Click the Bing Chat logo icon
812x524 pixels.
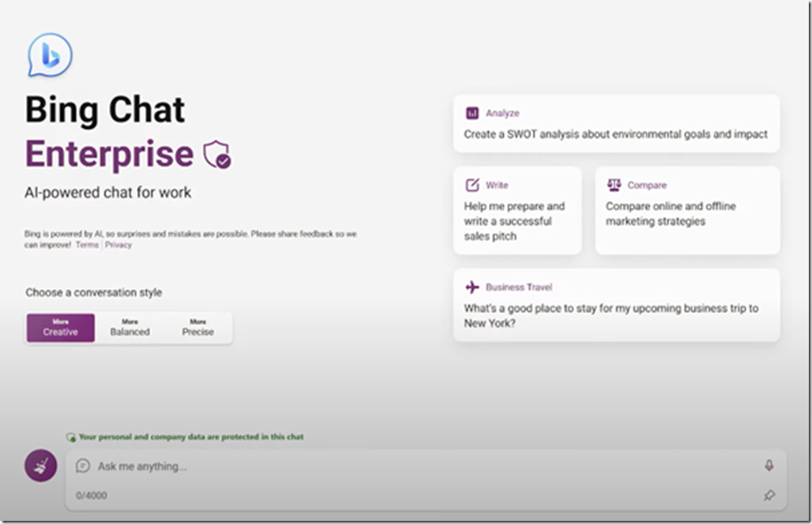pos(50,55)
